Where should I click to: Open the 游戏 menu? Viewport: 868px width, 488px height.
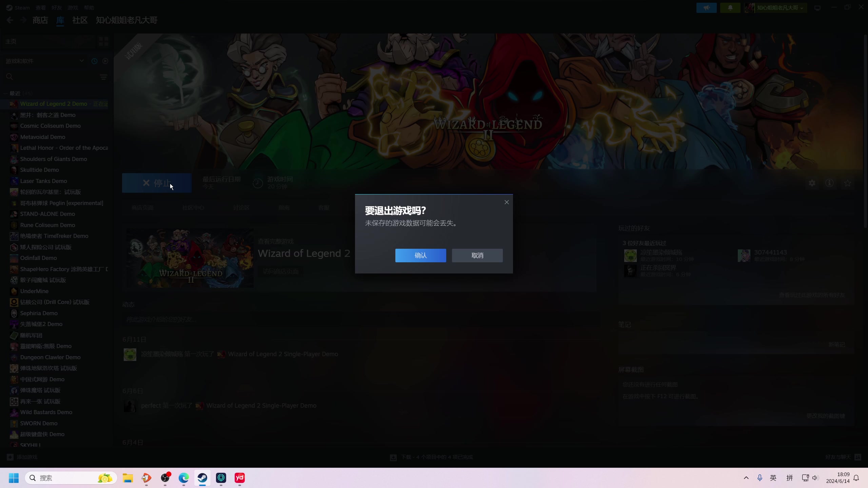point(73,7)
